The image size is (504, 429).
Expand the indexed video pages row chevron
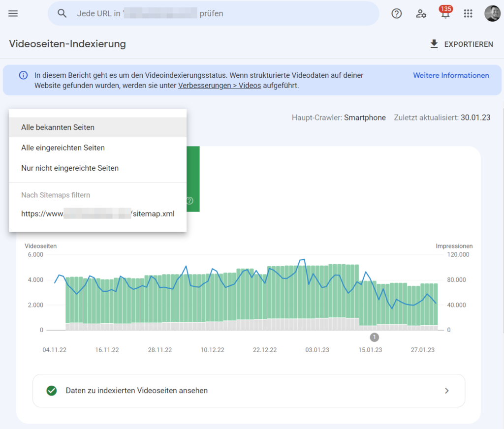click(x=447, y=391)
